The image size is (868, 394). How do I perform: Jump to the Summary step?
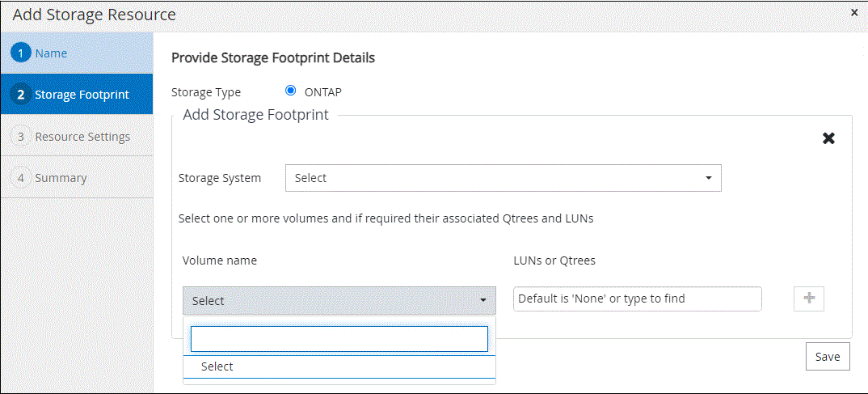(x=61, y=178)
